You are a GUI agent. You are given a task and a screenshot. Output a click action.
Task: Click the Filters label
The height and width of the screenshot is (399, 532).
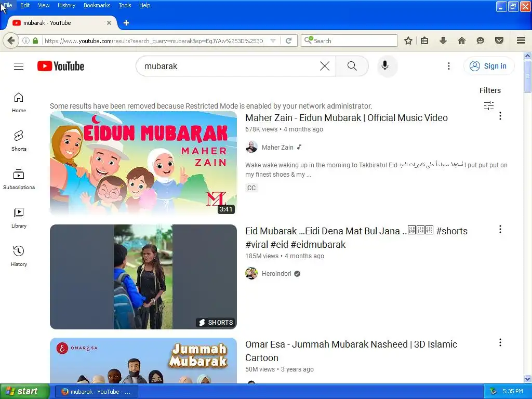click(490, 90)
